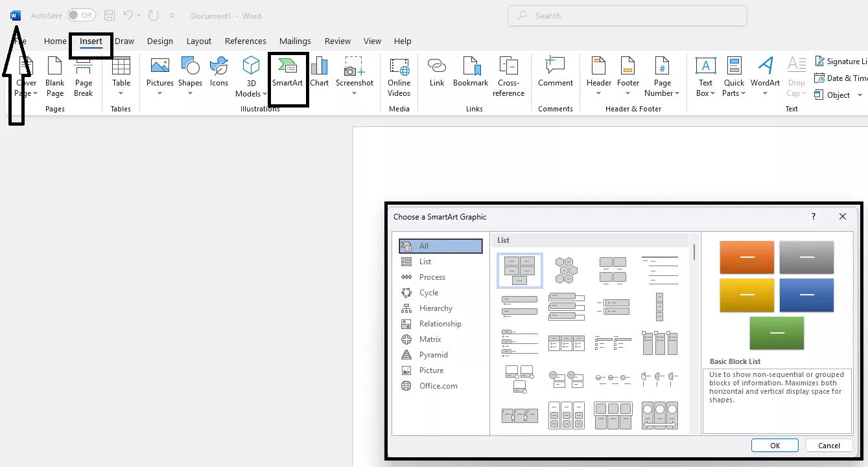Select the Process SmartArt category
Viewport: 868px width, 467px height.
[x=441, y=277]
